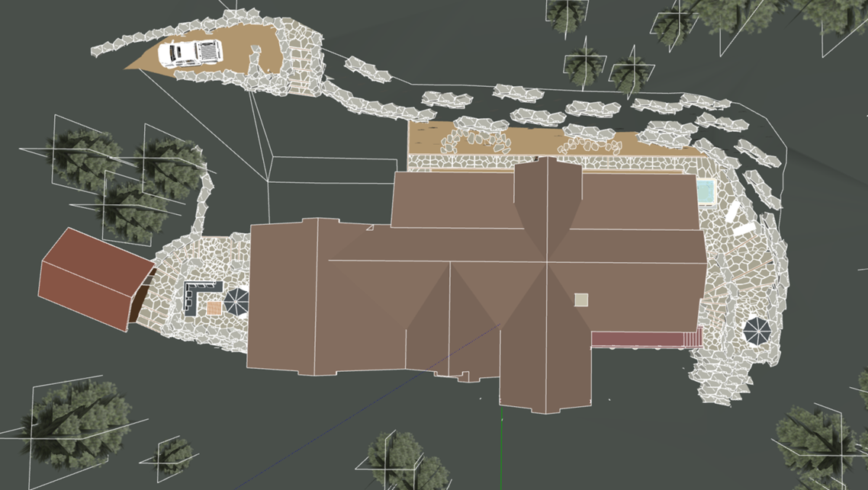Click the red deck strip with stairs
The image size is (868, 490).
click(647, 339)
